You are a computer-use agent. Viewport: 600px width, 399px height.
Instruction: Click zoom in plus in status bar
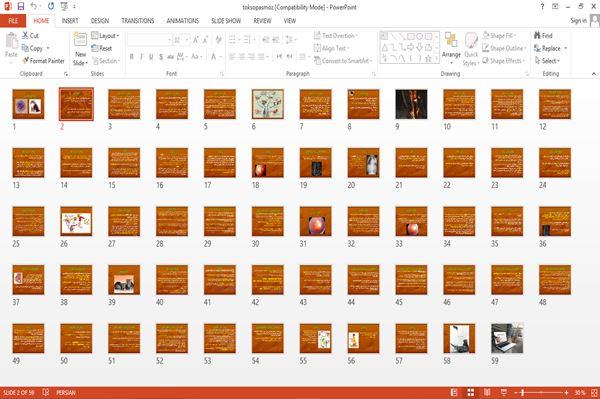(566, 393)
